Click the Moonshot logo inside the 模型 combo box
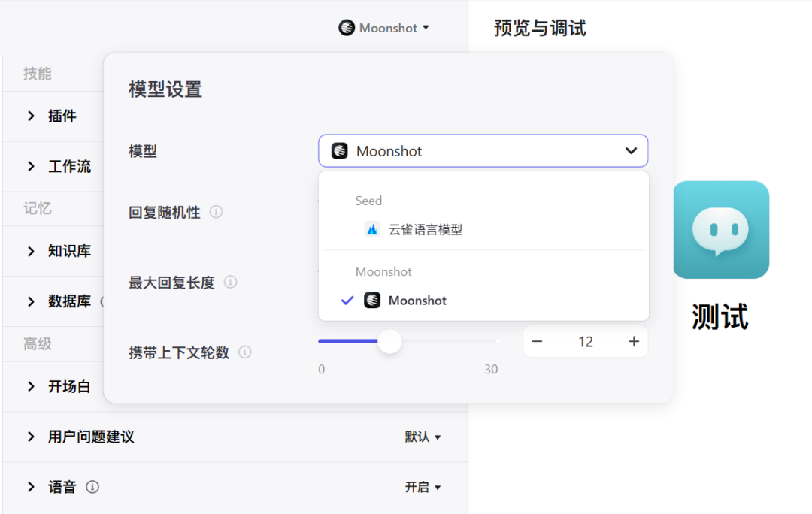812x514 pixels. (340, 150)
